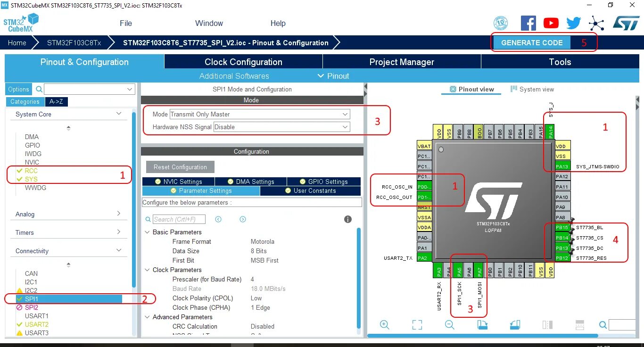Click the horizontal scrollbar under chip view

tap(483, 336)
